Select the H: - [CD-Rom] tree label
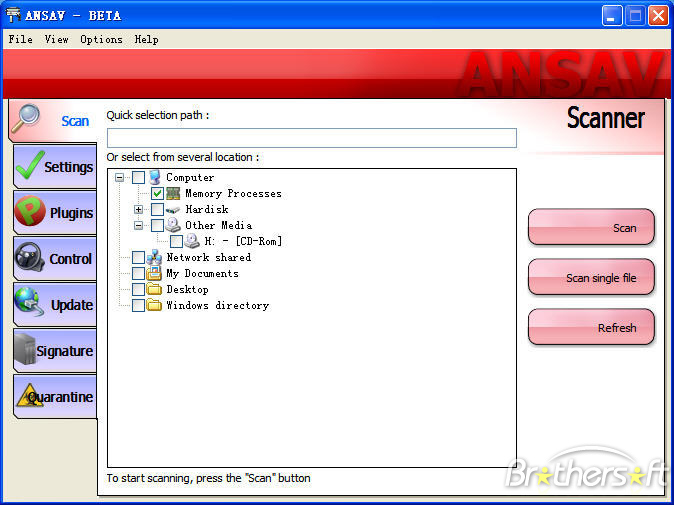674x505 pixels. click(x=243, y=241)
